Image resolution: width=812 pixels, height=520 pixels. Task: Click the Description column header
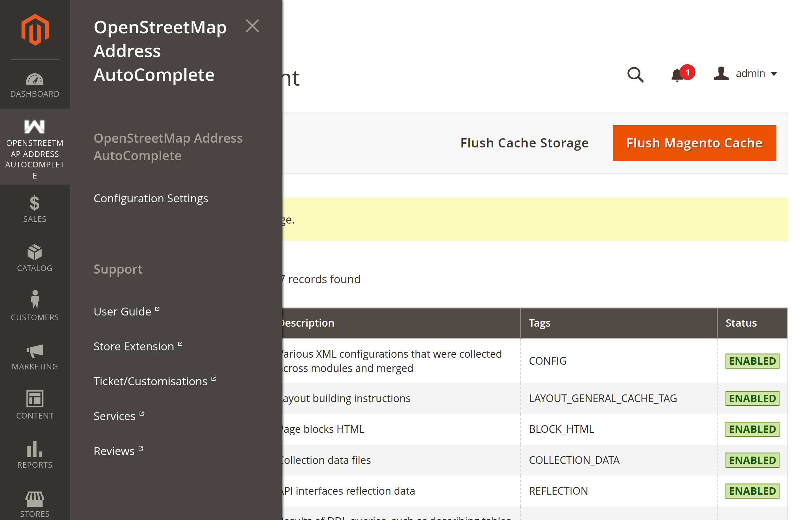coord(401,323)
